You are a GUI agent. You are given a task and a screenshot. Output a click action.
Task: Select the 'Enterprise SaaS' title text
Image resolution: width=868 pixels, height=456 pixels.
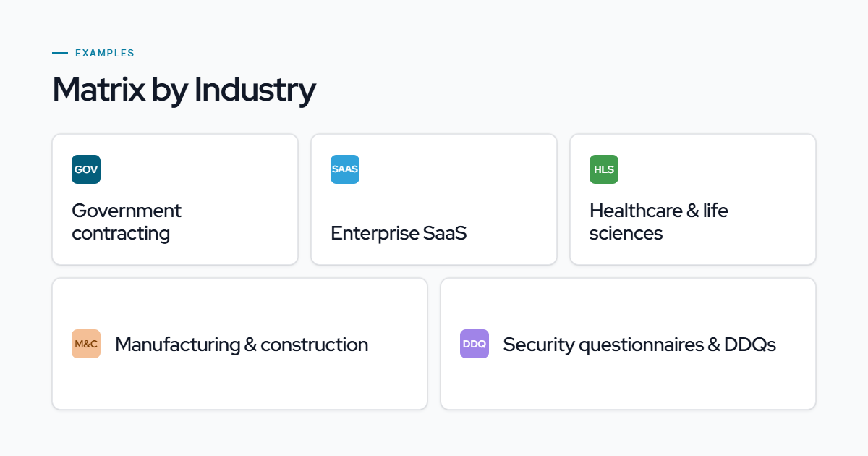pyautogui.click(x=399, y=233)
